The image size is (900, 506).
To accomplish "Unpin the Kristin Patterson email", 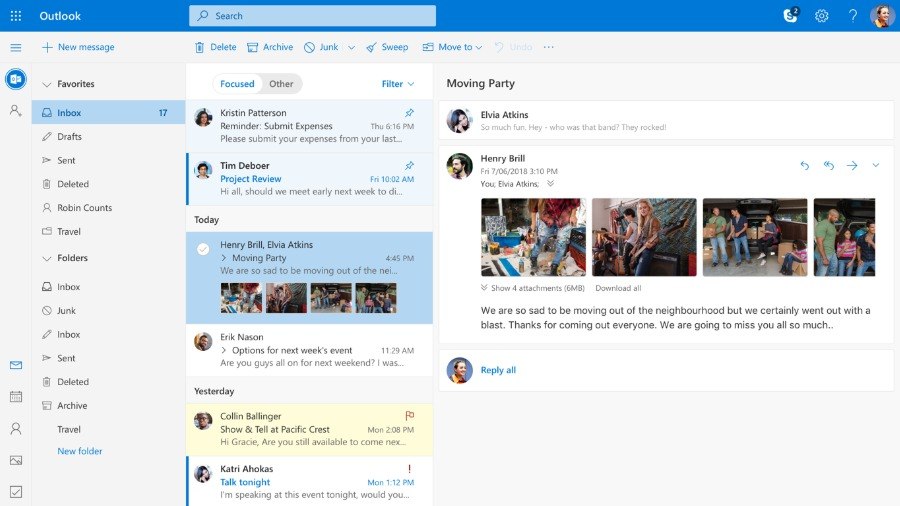I will pyautogui.click(x=409, y=113).
